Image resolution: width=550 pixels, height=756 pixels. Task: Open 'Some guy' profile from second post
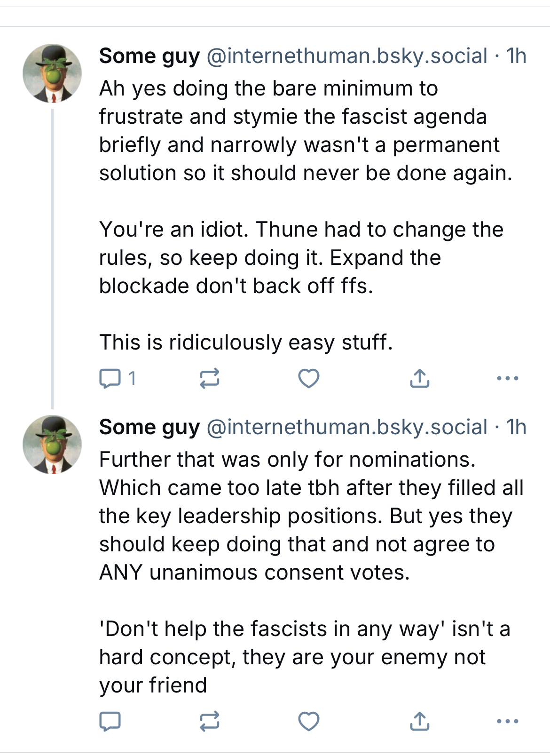coord(149,428)
